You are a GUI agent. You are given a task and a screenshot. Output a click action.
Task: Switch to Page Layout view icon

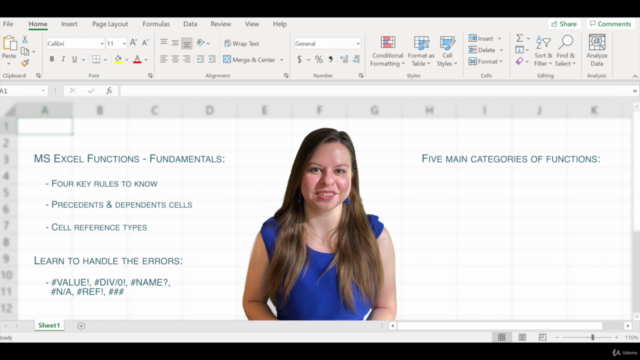(522, 337)
